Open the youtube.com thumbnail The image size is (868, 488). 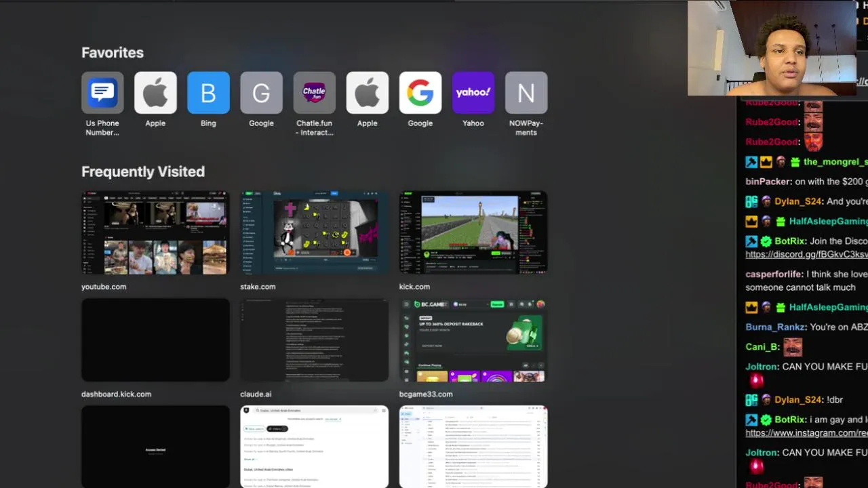pyautogui.click(x=155, y=232)
